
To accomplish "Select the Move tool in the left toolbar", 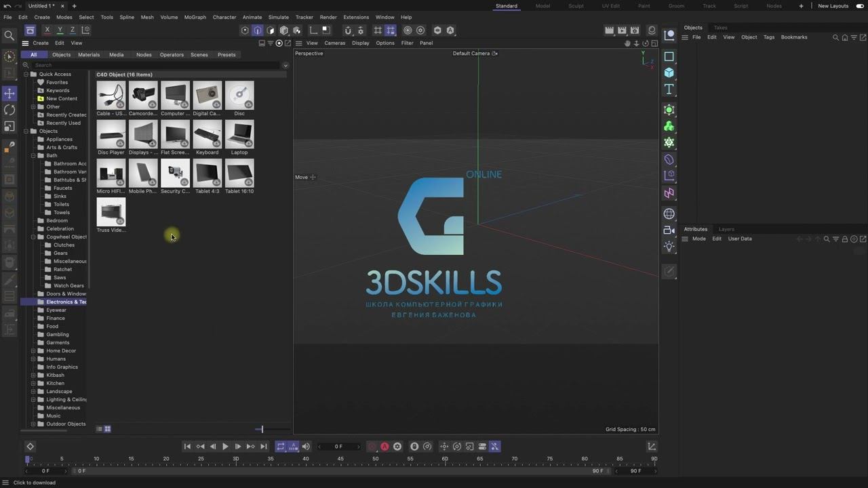I will point(9,94).
